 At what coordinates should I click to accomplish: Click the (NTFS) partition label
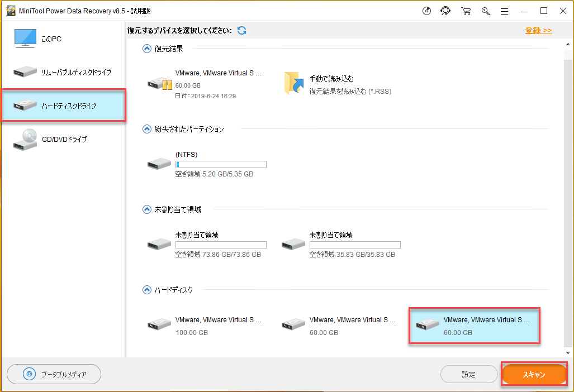[186, 155]
